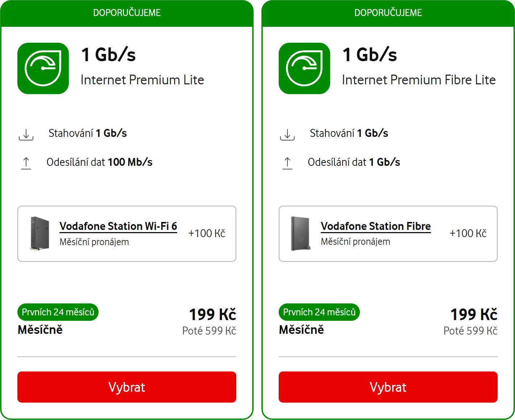Click the right card's Prvních 24 měsíců badge

(x=319, y=312)
